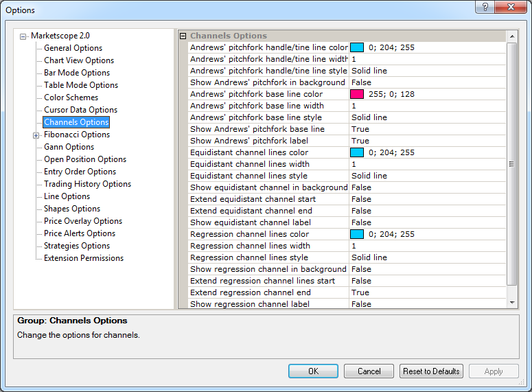
Task: Cancel the Options dialog
Action: (x=369, y=371)
